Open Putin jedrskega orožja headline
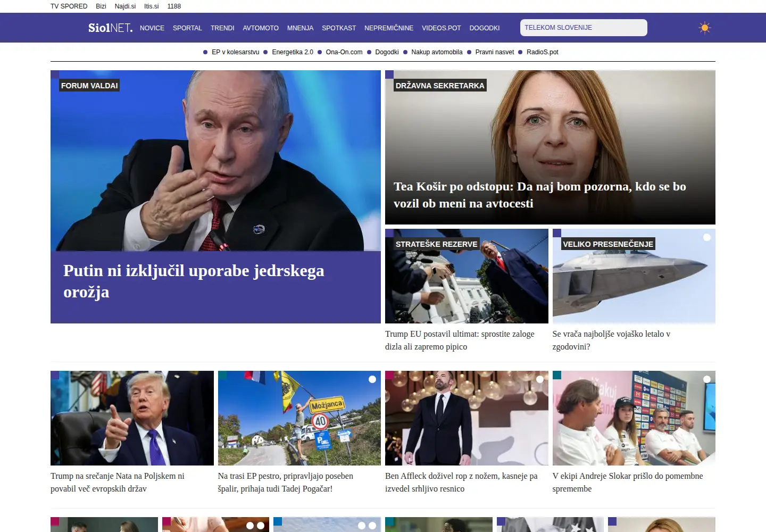Viewport: 766px width, 532px height. coord(194,281)
